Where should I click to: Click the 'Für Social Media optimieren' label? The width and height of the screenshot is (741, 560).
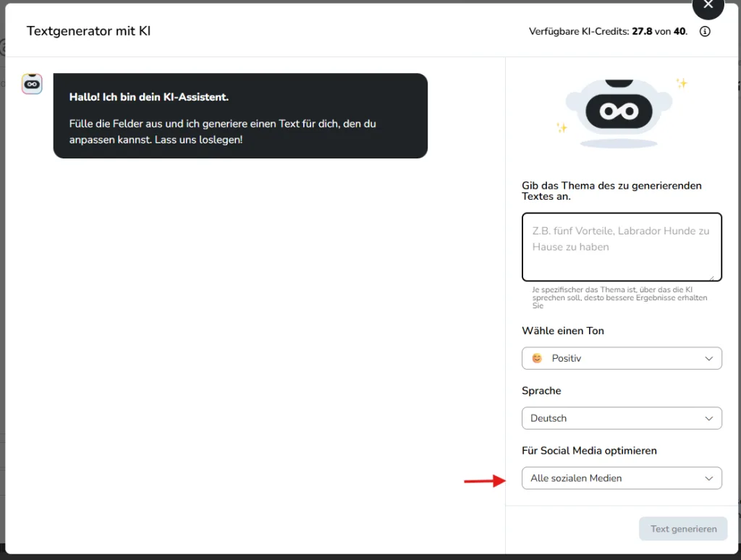pos(590,450)
